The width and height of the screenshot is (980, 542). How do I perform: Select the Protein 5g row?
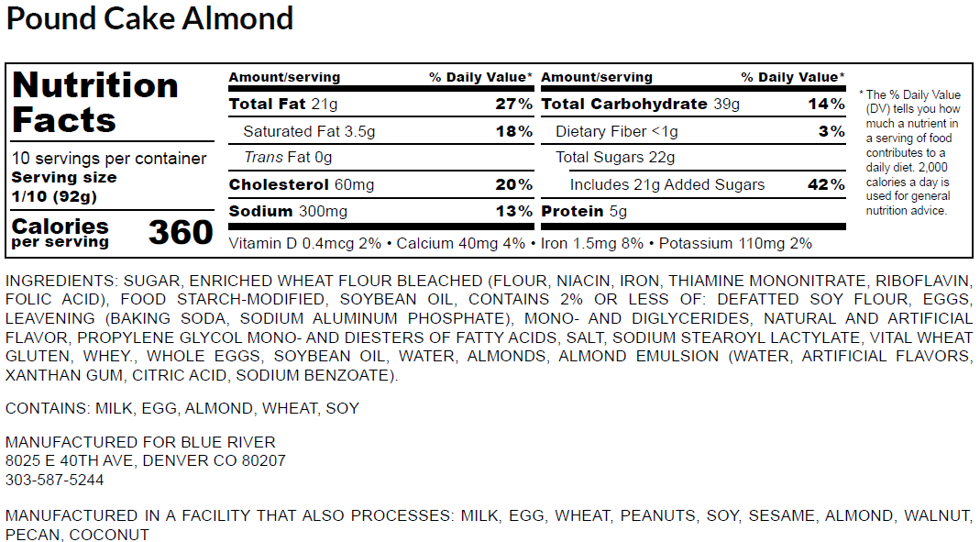tap(585, 212)
